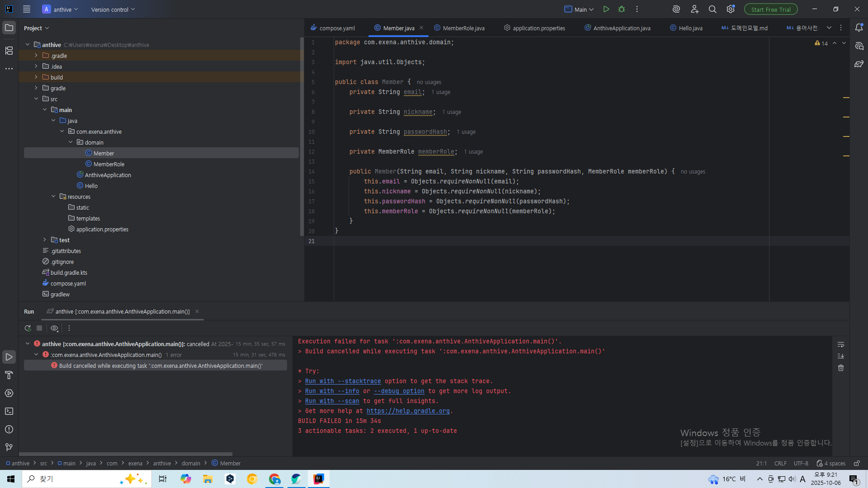Image resolution: width=868 pixels, height=488 pixels.
Task: Open the Version control menu
Action: click(x=113, y=9)
